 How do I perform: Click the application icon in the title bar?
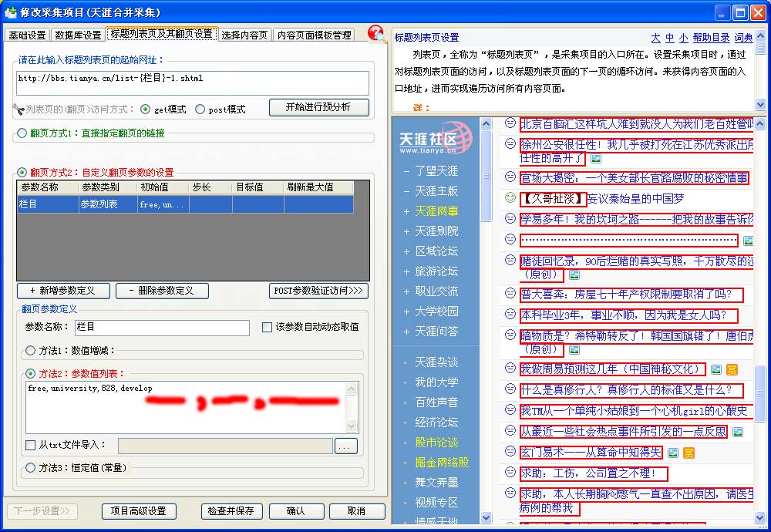[10, 12]
